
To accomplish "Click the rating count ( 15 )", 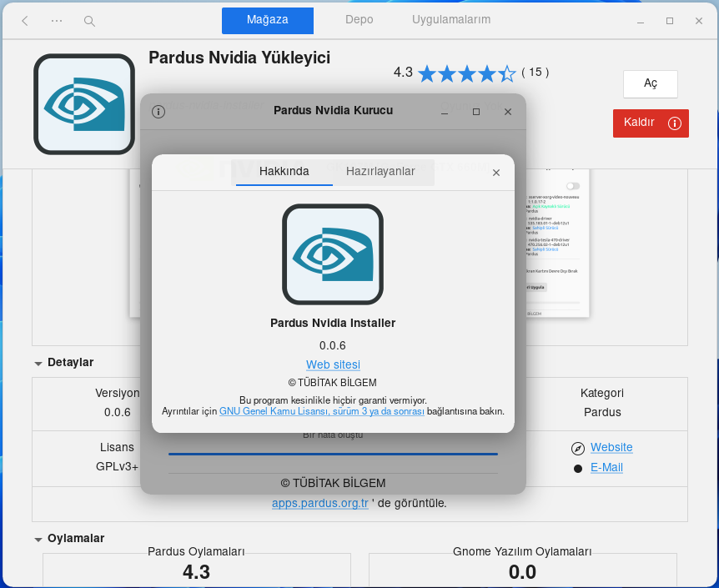I will pos(535,73).
